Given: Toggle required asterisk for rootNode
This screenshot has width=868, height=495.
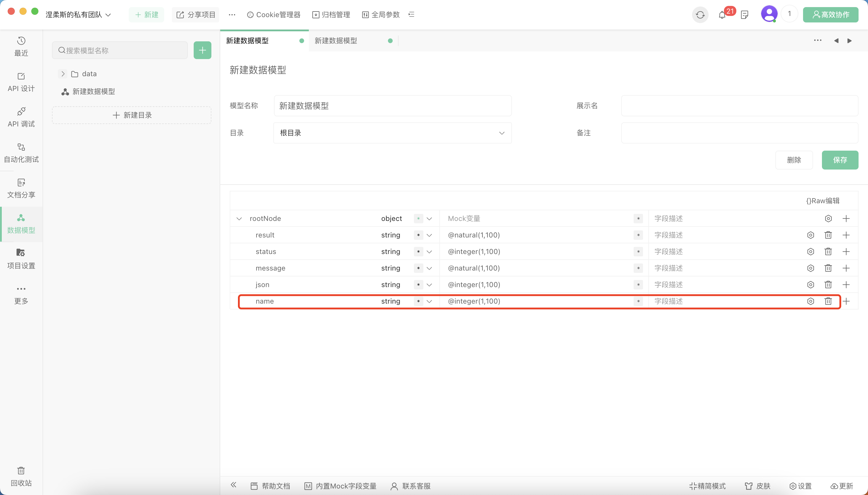Looking at the screenshot, I should pyautogui.click(x=418, y=219).
